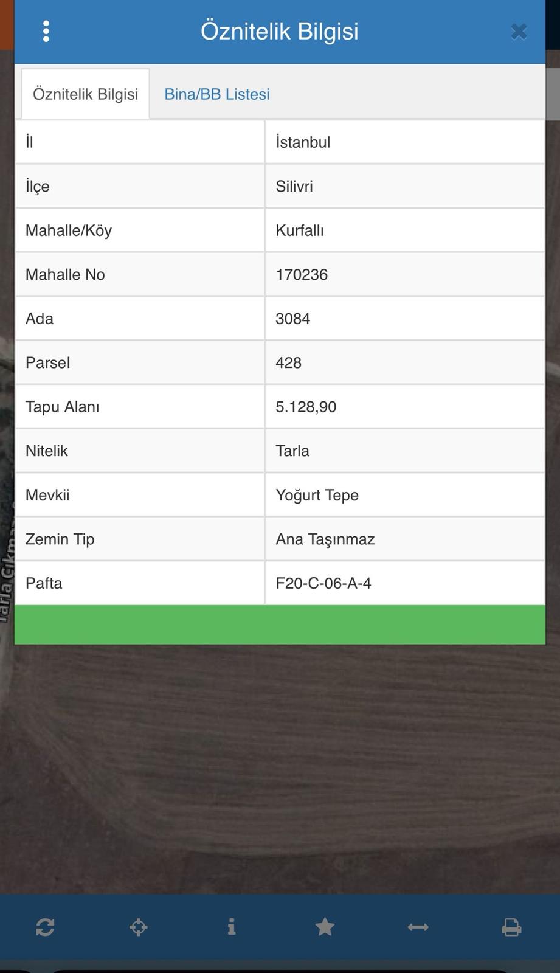Tap the info icon in bottom toolbar
This screenshot has height=973, width=560.
232,927
